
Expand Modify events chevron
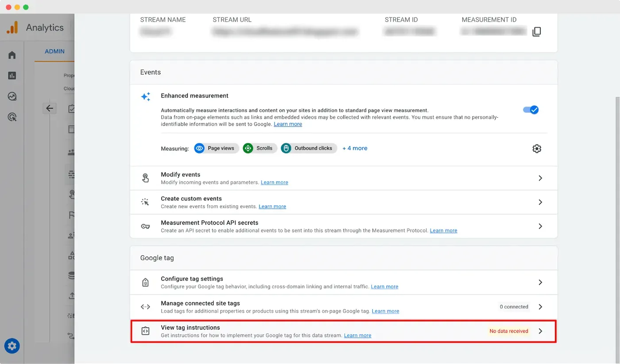tap(540, 178)
